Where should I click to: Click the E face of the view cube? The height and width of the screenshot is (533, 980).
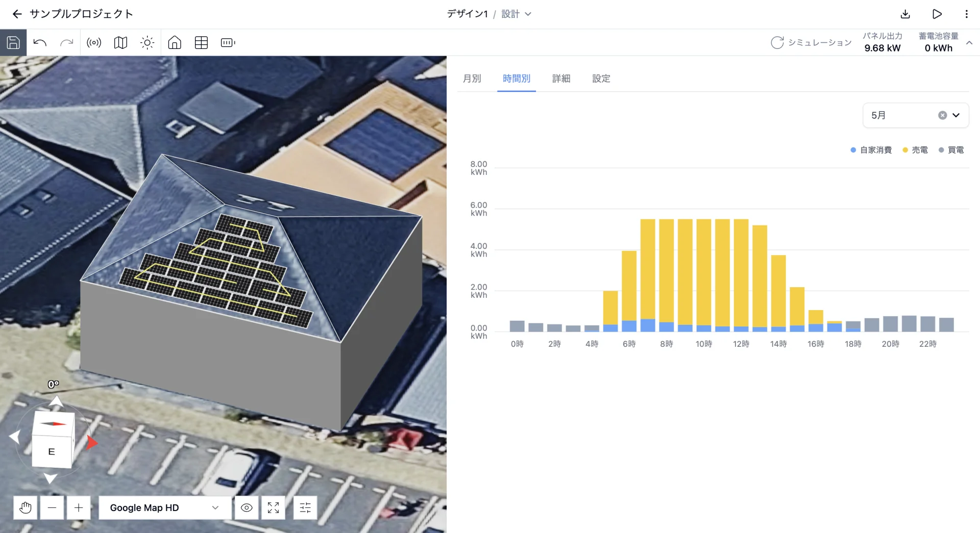52,451
